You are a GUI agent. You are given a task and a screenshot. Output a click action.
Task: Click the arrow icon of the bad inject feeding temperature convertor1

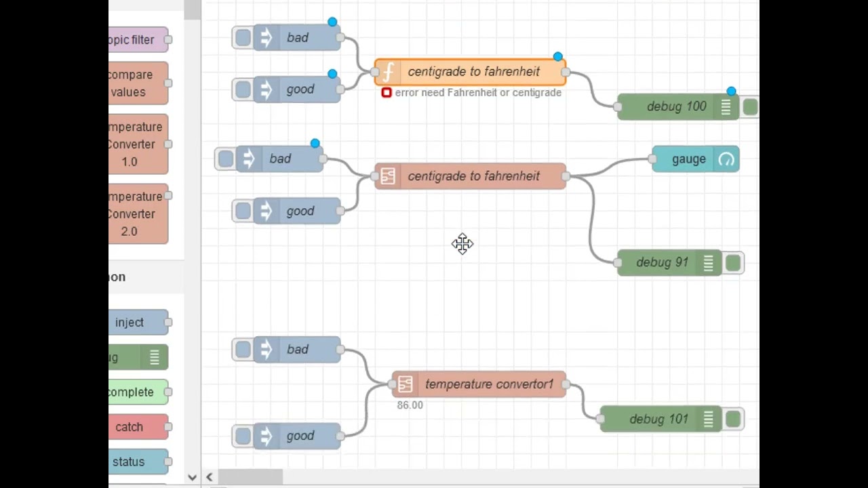[x=266, y=350]
